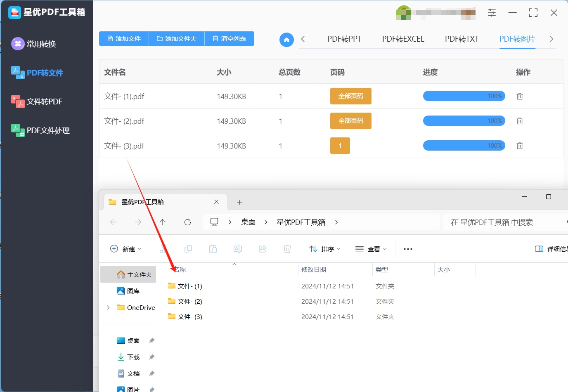Open PDF文件处理 sidebar section
This screenshot has height=392, width=568.
[40, 130]
